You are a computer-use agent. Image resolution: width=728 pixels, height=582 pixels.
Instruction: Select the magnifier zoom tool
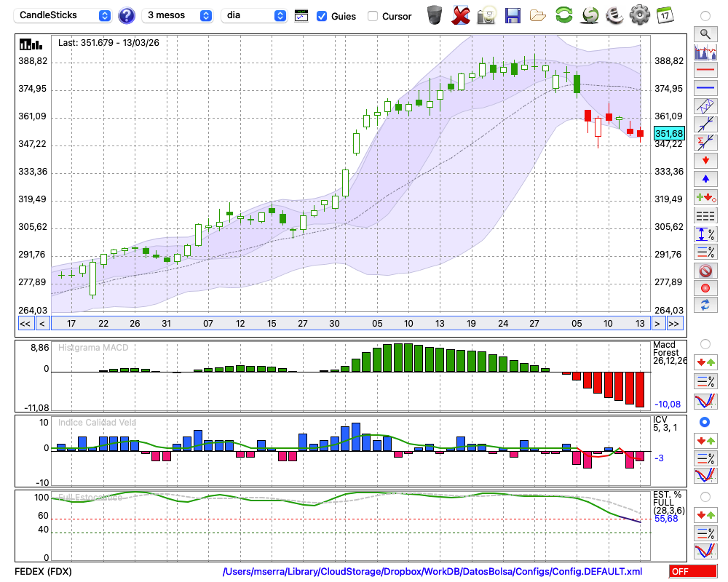tap(704, 33)
